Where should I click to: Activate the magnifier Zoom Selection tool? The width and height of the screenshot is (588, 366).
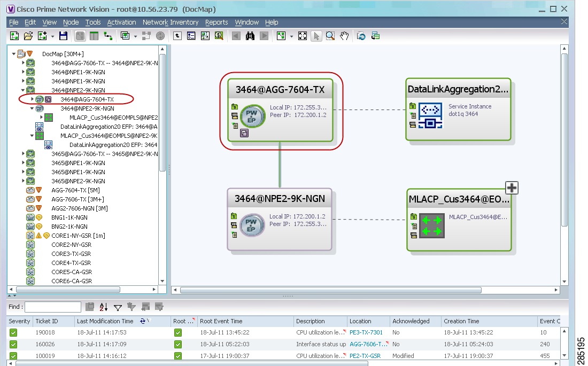point(330,36)
